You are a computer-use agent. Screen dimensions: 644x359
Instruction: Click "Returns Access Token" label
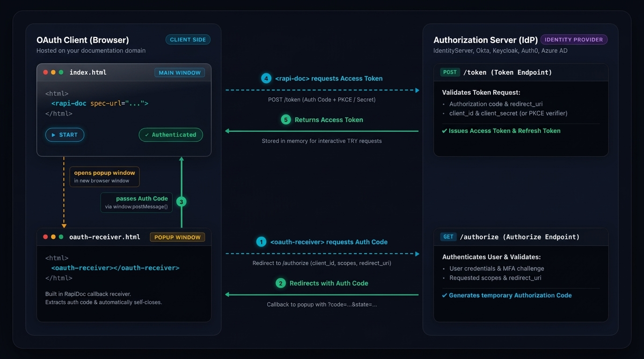coord(329,120)
